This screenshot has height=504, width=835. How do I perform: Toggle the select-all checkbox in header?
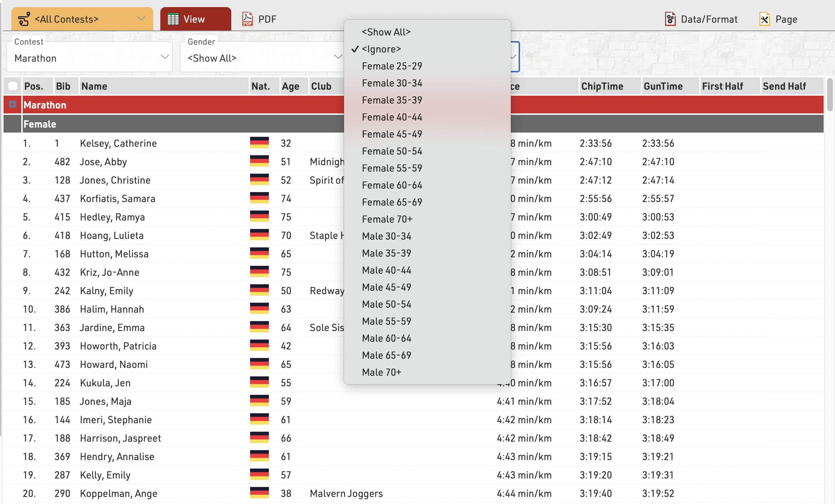13,86
